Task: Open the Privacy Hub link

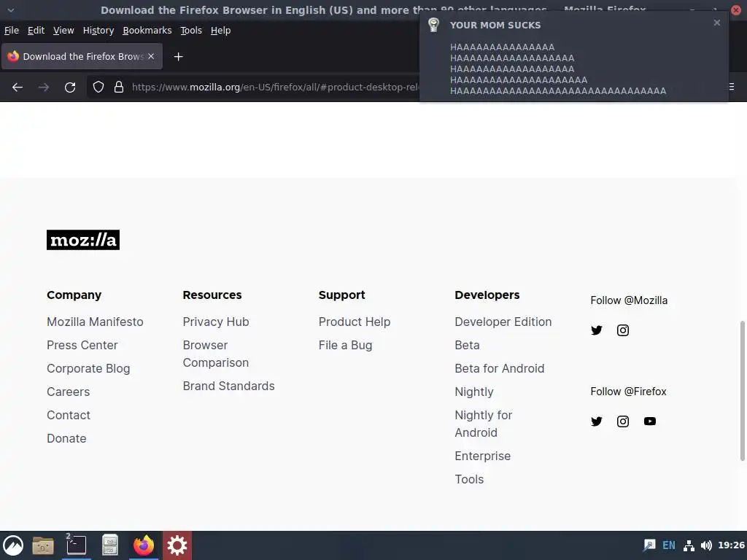Action: [216, 322]
